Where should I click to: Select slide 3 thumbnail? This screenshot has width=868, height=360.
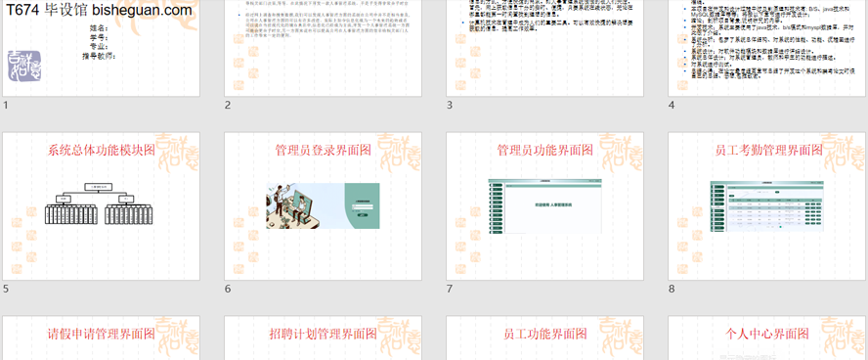[545, 48]
